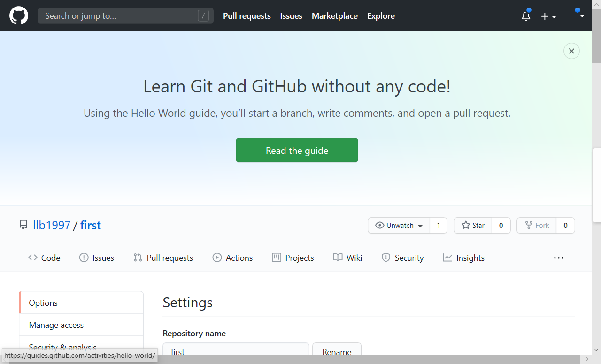Select Manage access in settings sidebar

(x=81, y=325)
